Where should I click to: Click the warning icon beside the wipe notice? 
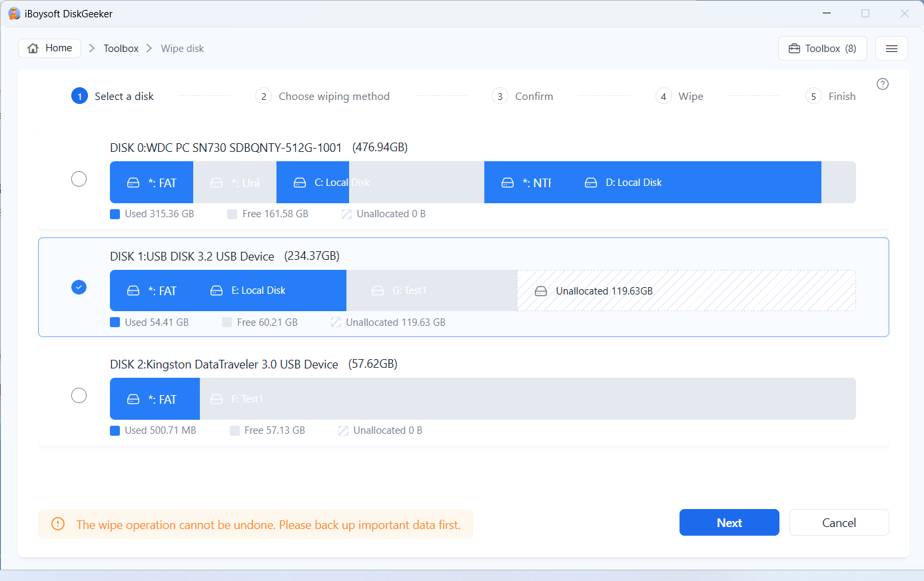pos(58,524)
